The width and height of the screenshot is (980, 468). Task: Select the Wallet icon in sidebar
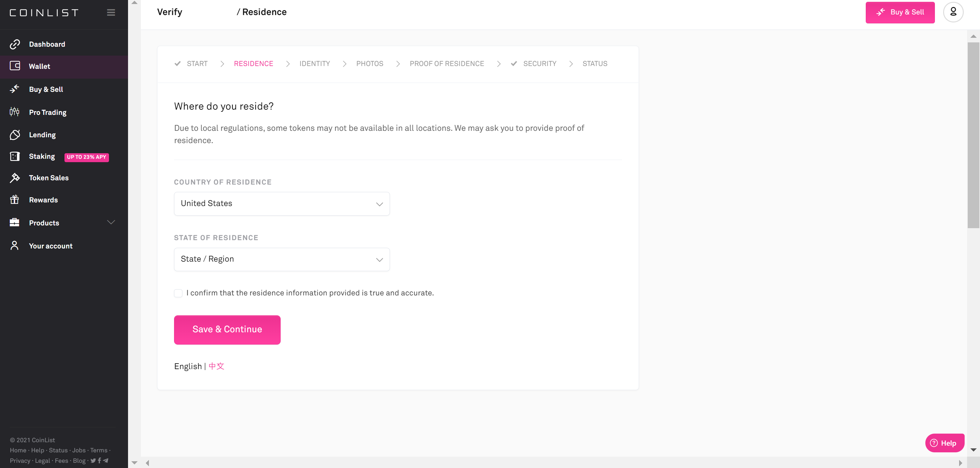click(x=14, y=66)
